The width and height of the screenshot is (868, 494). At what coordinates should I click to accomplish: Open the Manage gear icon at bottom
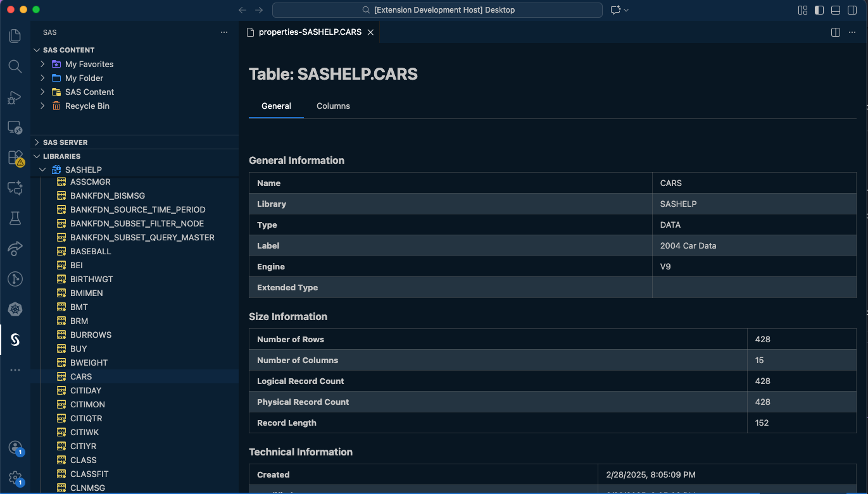[x=15, y=478]
